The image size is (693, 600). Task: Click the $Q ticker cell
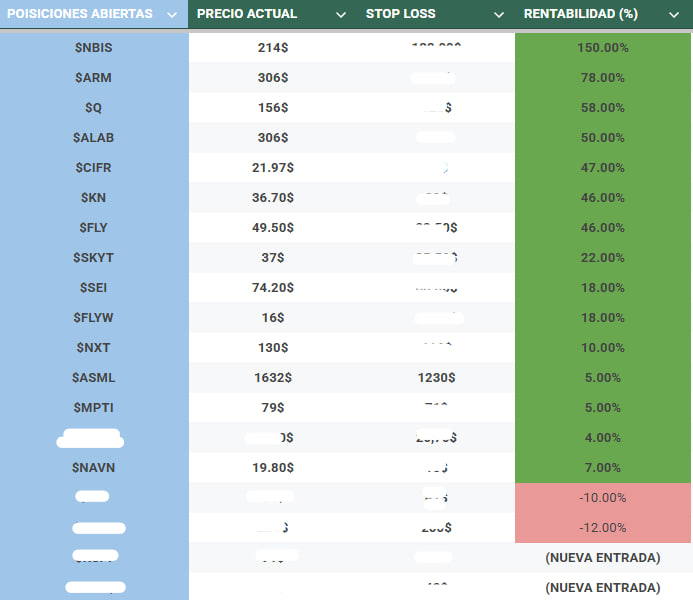click(x=94, y=108)
